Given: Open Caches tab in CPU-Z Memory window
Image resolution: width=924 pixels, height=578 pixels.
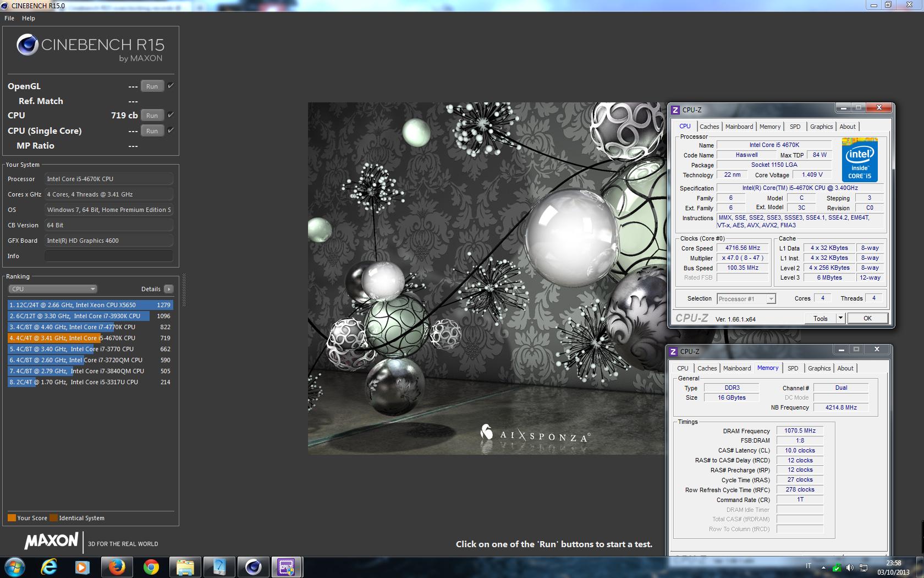Looking at the screenshot, I should 707,368.
